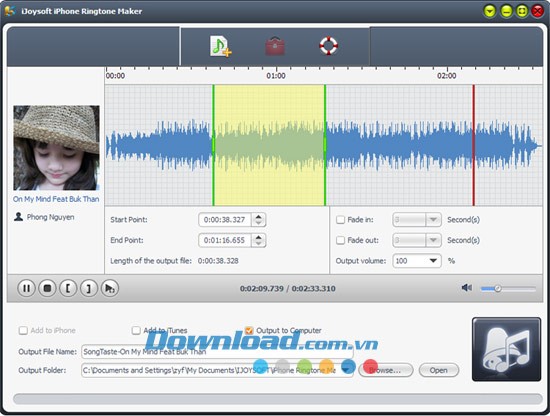Click the green start marker line
This screenshot has width=550, height=416.
point(213,145)
